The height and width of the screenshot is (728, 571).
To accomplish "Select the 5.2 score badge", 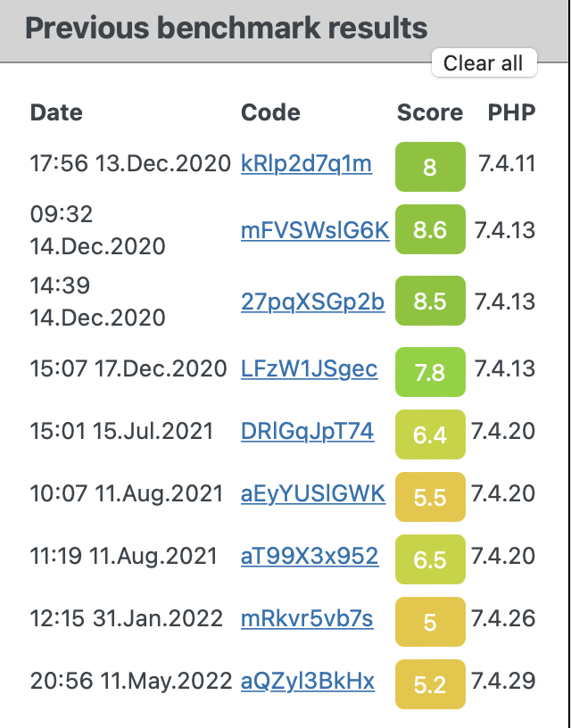I will click(x=430, y=684).
